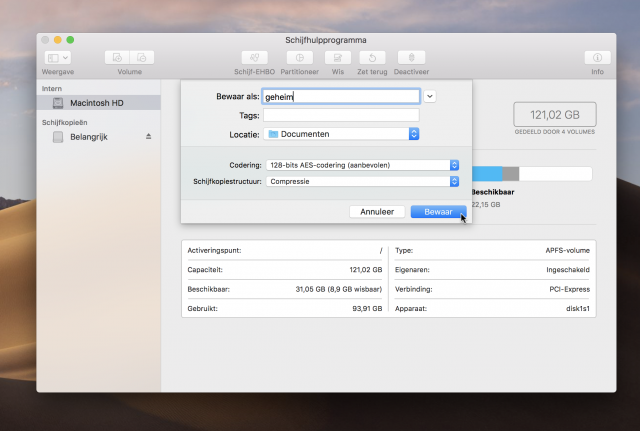Viewport: 640px width, 431px height.
Task: Open the Codering encryption dropdown
Action: pyautogui.click(x=362, y=164)
